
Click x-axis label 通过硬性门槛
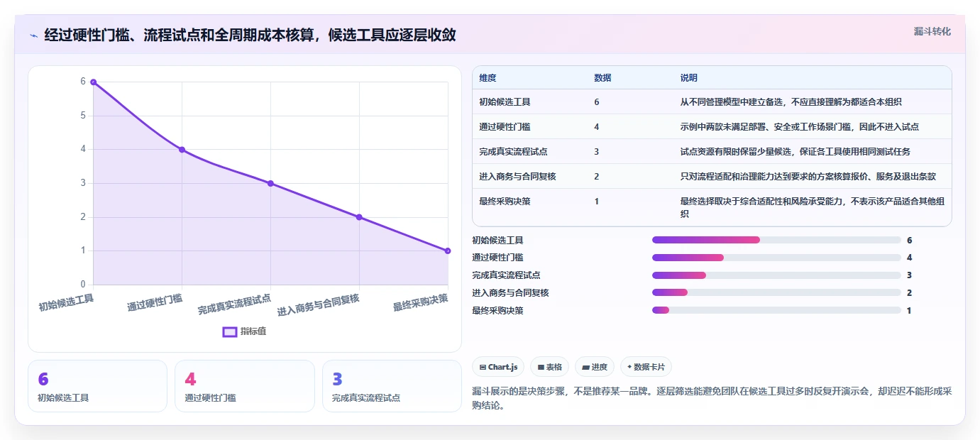[155, 302]
